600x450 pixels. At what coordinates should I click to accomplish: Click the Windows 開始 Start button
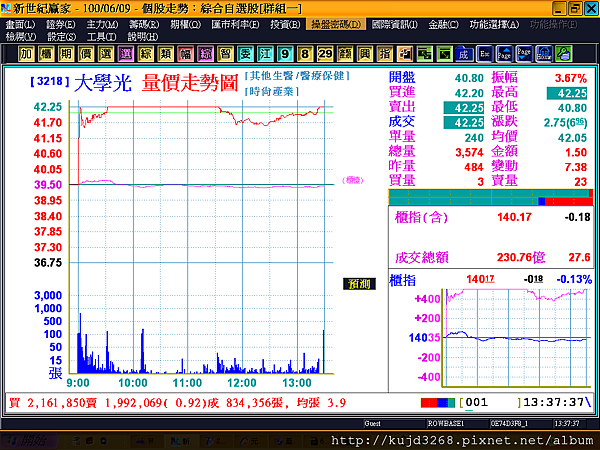29,441
